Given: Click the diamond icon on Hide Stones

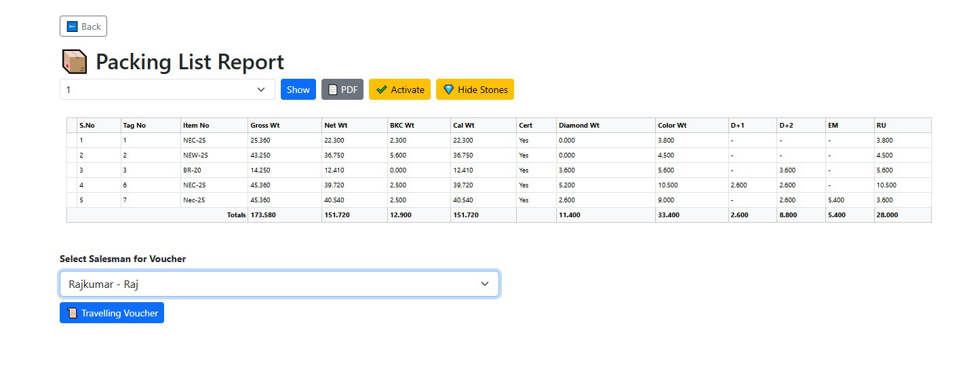Looking at the screenshot, I should click(448, 90).
